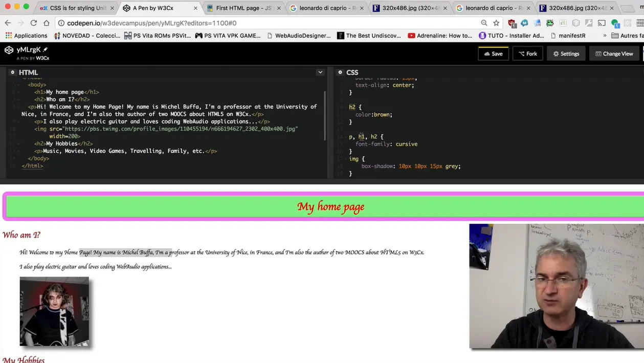644x363 pixels.
Task: Click the color:brown; CSS line
Action: click(374, 115)
